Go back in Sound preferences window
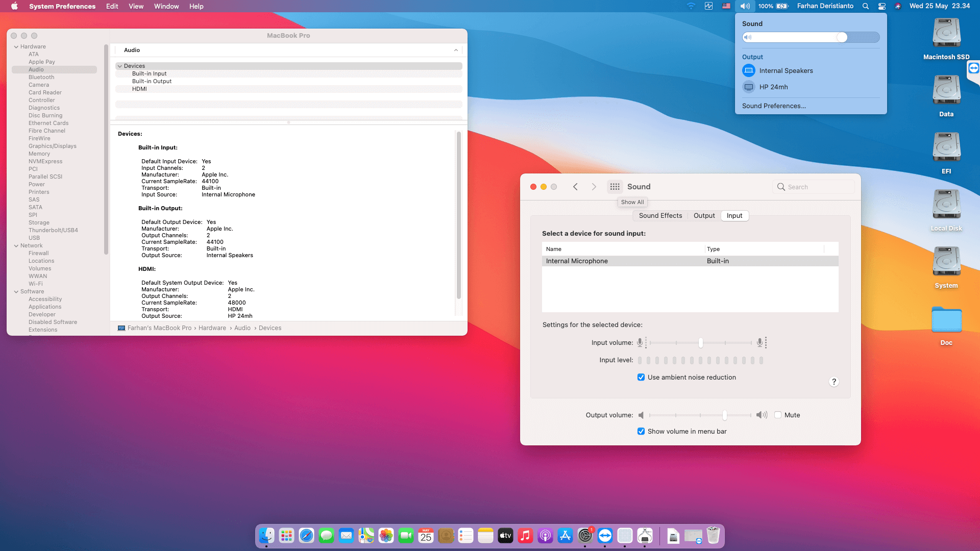 pyautogui.click(x=575, y=187)
